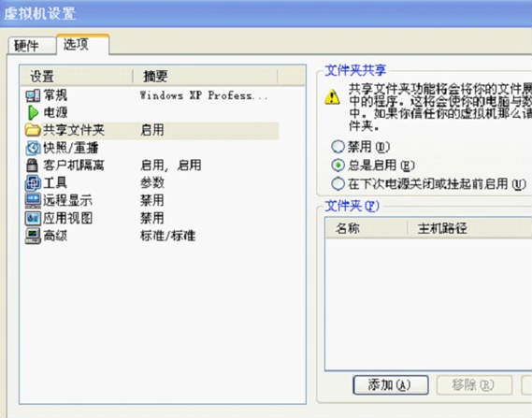Click the 主机路径 column header
The width and height of the screenshot is (532, 418).
tap(469, 228)
